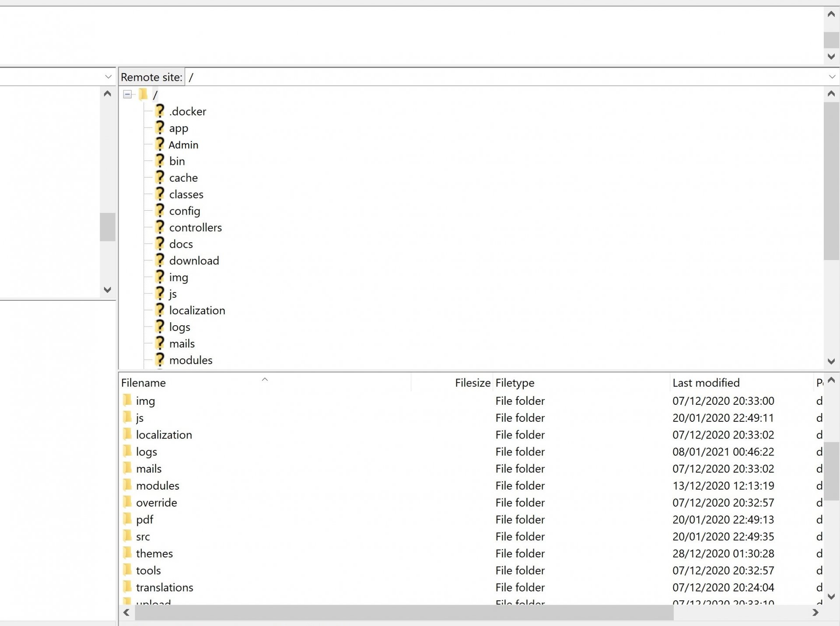Click the question-mark icon beside cache

point(160,177)
